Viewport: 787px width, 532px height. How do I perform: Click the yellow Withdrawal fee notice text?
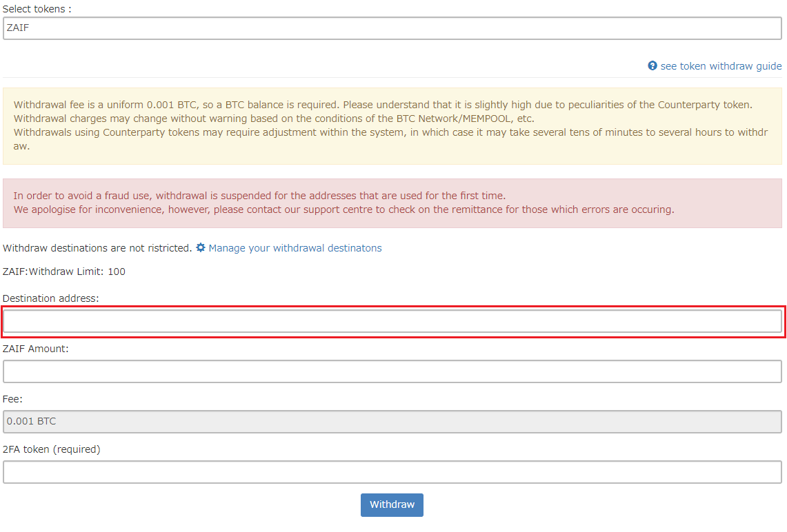(x=392, y=125)
